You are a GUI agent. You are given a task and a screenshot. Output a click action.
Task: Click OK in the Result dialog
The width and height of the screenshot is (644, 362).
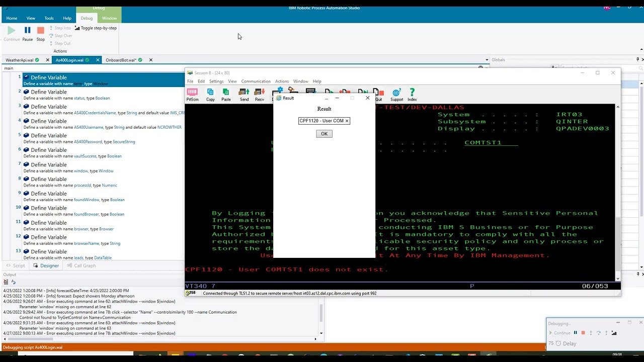[324, 134]
